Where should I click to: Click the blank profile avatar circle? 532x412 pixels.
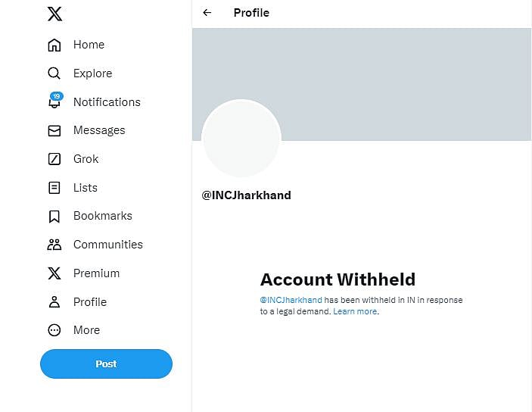(241, 139)
